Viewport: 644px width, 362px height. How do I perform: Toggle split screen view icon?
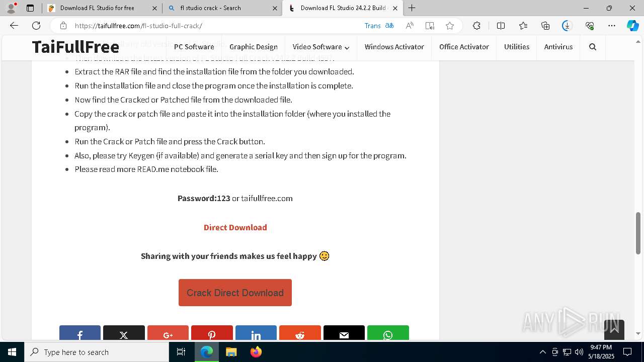click(501, 26)
